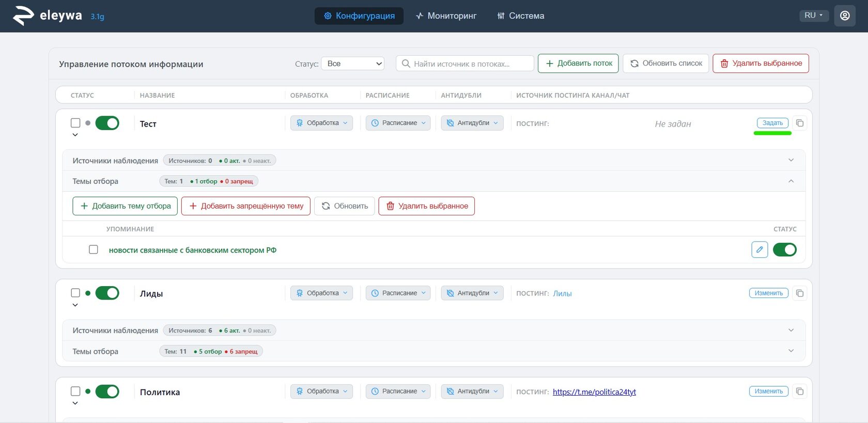Open Обработка dropdown for Тест

click(x=321, y=123)
